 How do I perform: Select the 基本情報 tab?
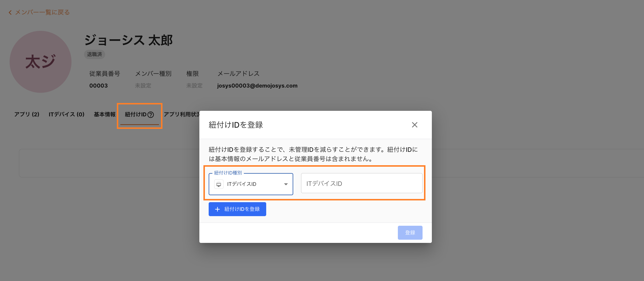(105, 114)
